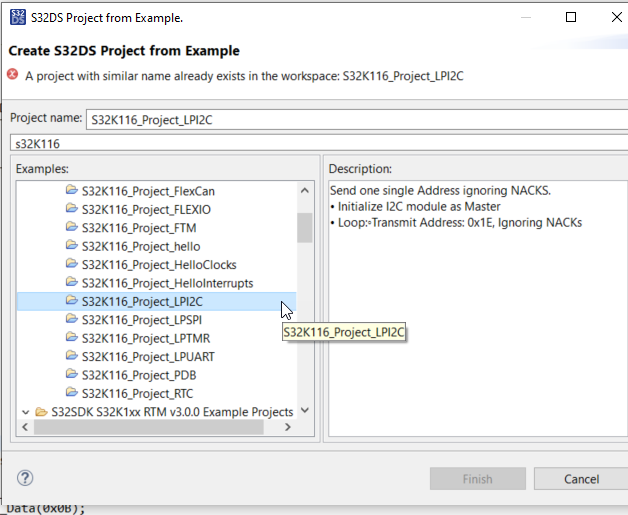Open the help question mark icon
Image resolution: width=628 pixels, height=515 pixels.
tap(25, 478)
